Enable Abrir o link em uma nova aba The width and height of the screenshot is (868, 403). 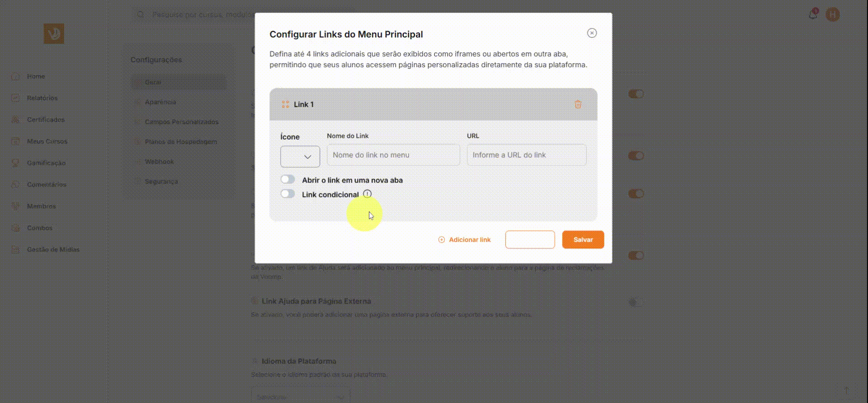coord(288,179)
